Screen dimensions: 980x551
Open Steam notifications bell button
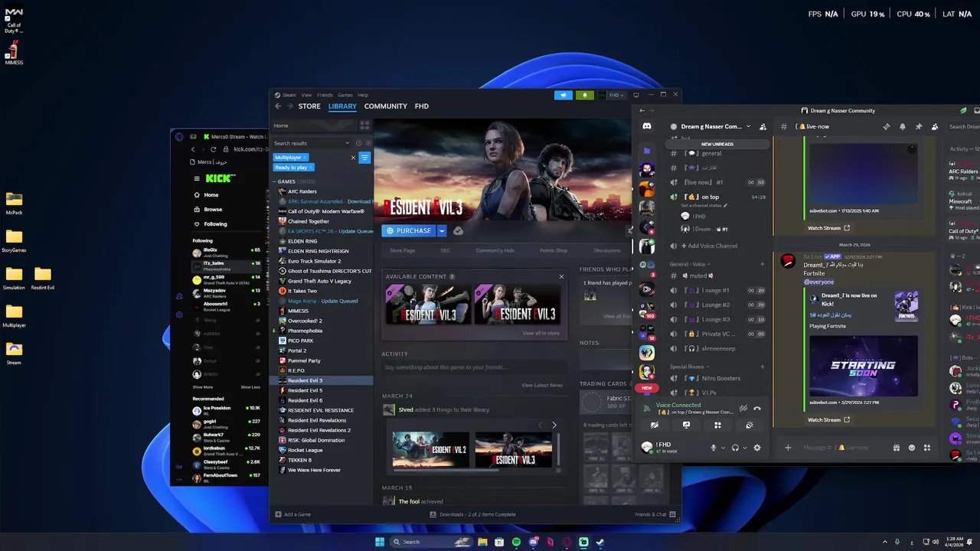(x=585, y=95)
